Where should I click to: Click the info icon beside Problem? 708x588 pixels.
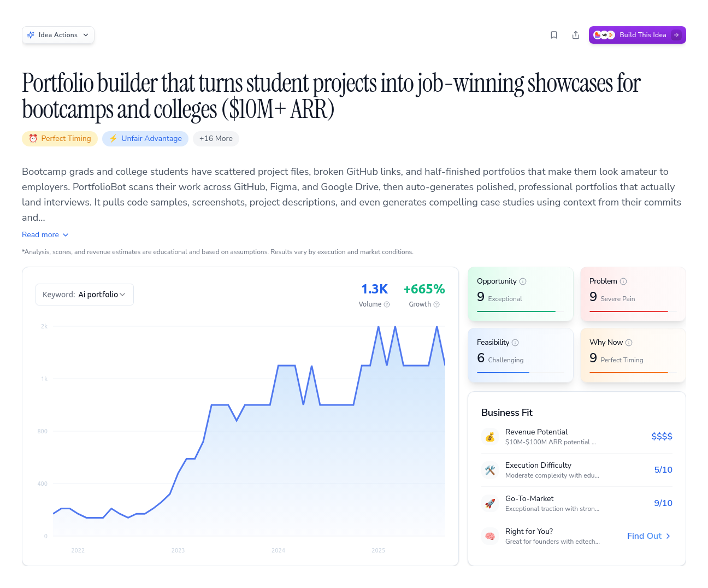pyautogui.click(x=623, y=281)
